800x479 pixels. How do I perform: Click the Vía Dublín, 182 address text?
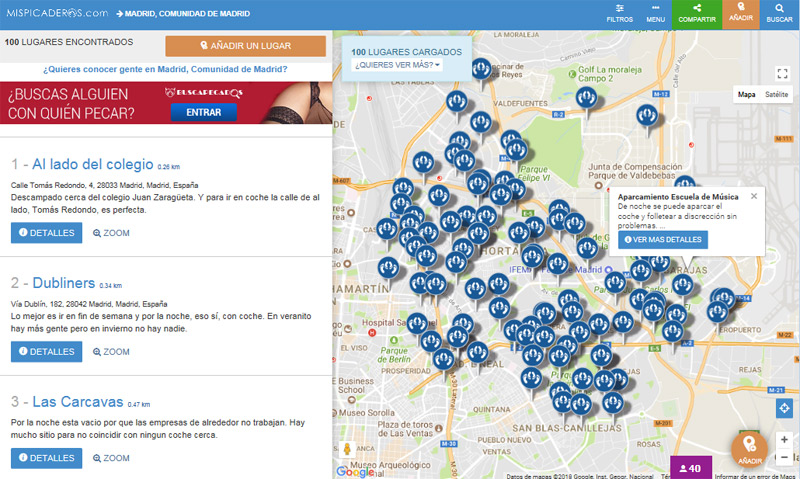89,304
